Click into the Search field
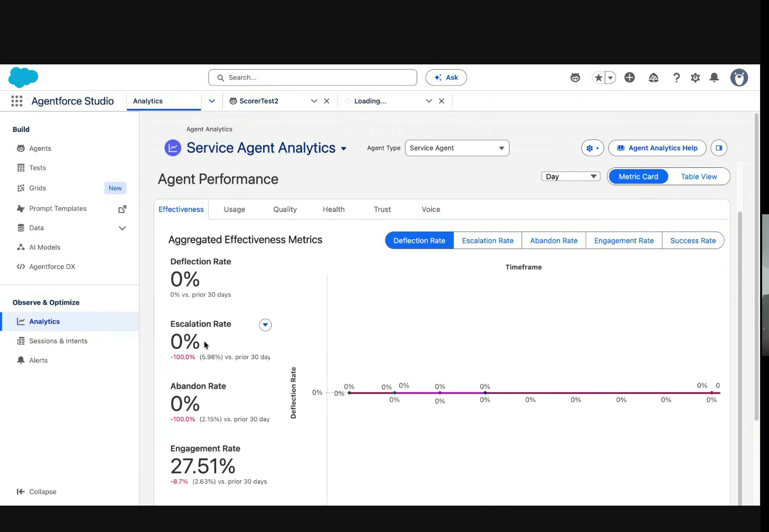 click(x=313, y=78)
